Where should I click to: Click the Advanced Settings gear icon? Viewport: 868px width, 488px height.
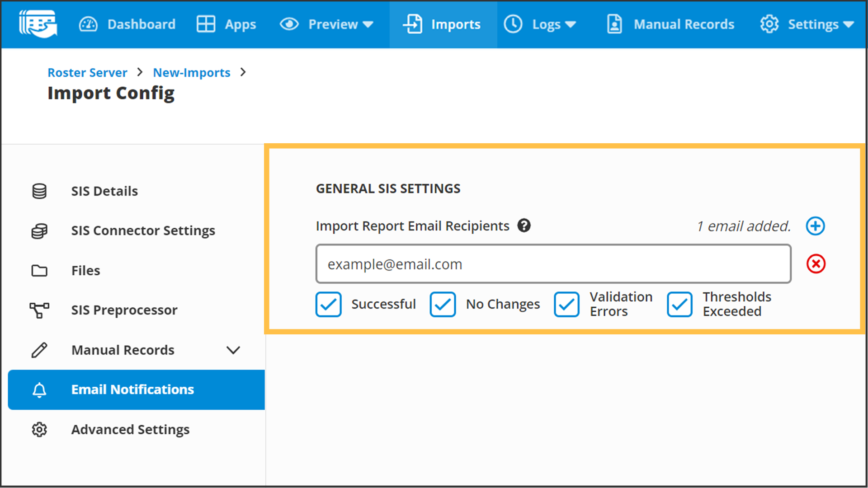click(x=39, y=430)
